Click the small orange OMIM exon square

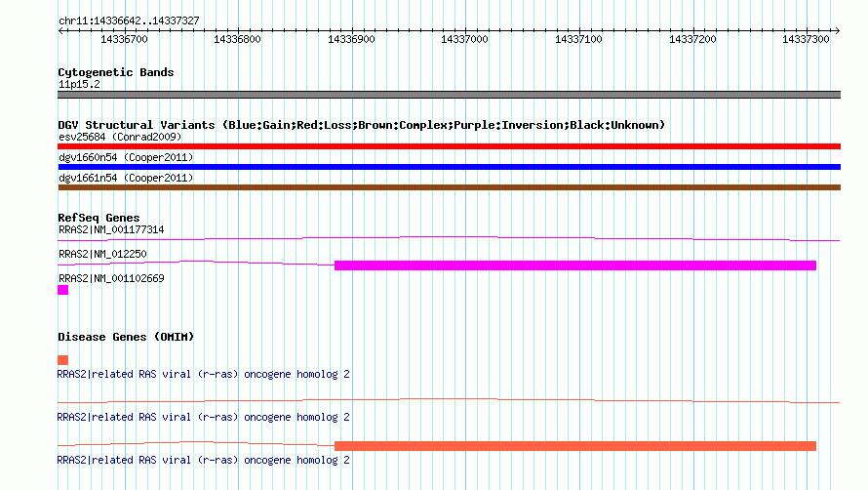(63, 360)
